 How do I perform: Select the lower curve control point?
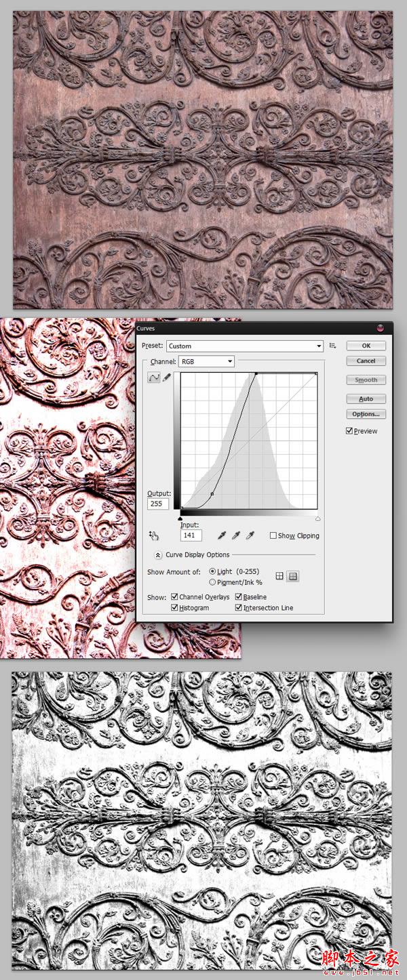coord(212,494)
